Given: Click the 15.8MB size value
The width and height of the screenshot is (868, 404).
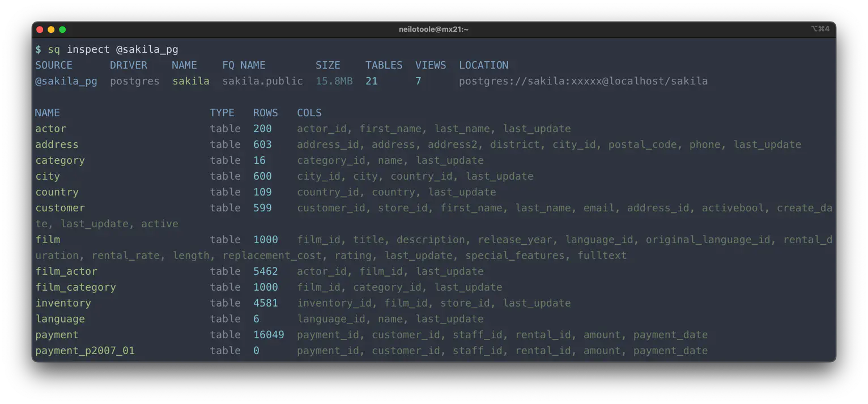Looking at the screenshot, I should tap(334, 81).
